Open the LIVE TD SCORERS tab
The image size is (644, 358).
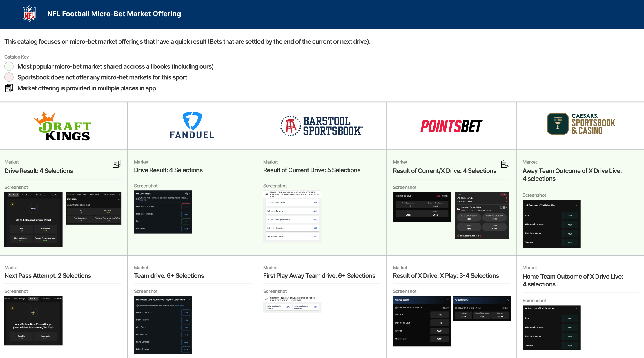109,195
